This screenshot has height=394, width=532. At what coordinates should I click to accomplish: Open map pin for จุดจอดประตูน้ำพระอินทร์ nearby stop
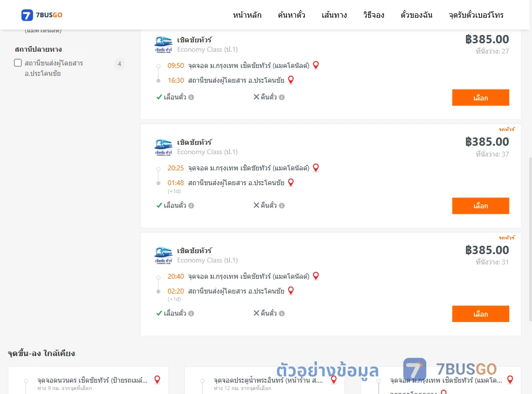coord(334,380)
